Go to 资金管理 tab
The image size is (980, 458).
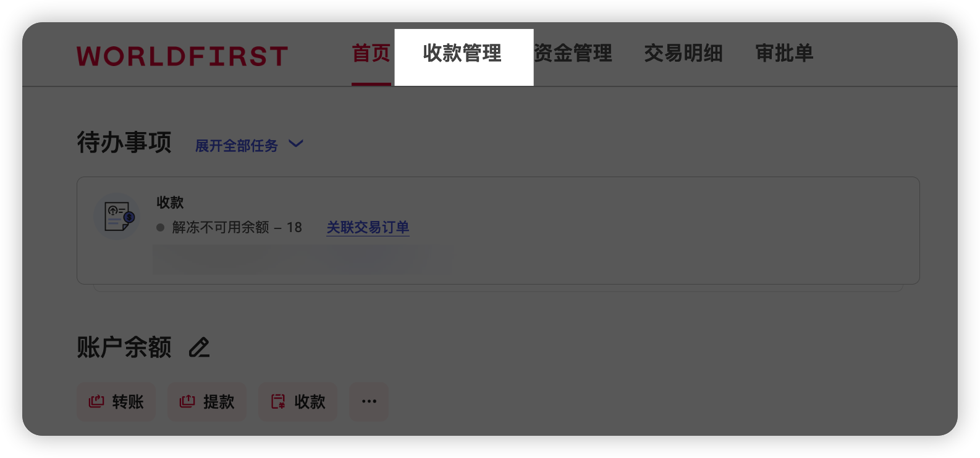pyautogui.click(x=573, y=54)
